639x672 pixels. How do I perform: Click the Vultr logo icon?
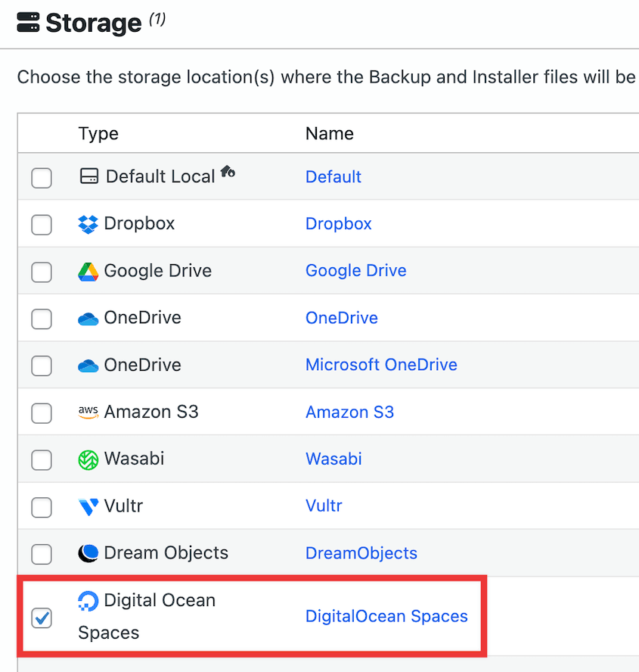point(89,506)
